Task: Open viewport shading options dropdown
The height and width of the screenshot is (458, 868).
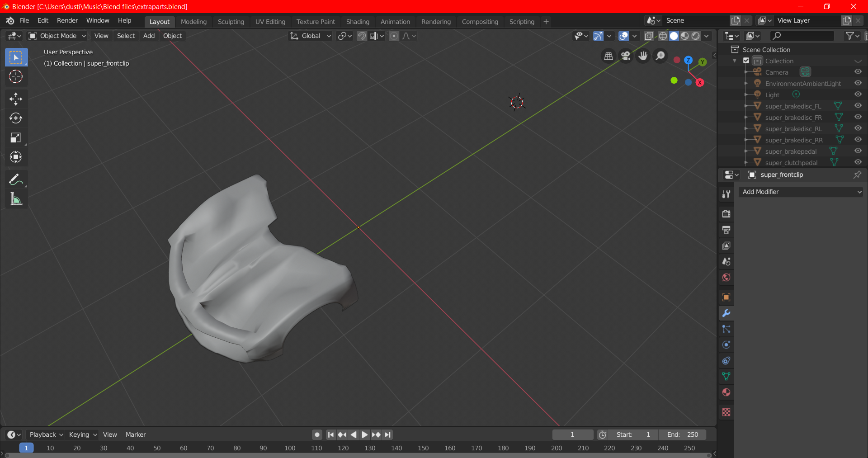Action: pyautogui.click(x=706, y=36)
